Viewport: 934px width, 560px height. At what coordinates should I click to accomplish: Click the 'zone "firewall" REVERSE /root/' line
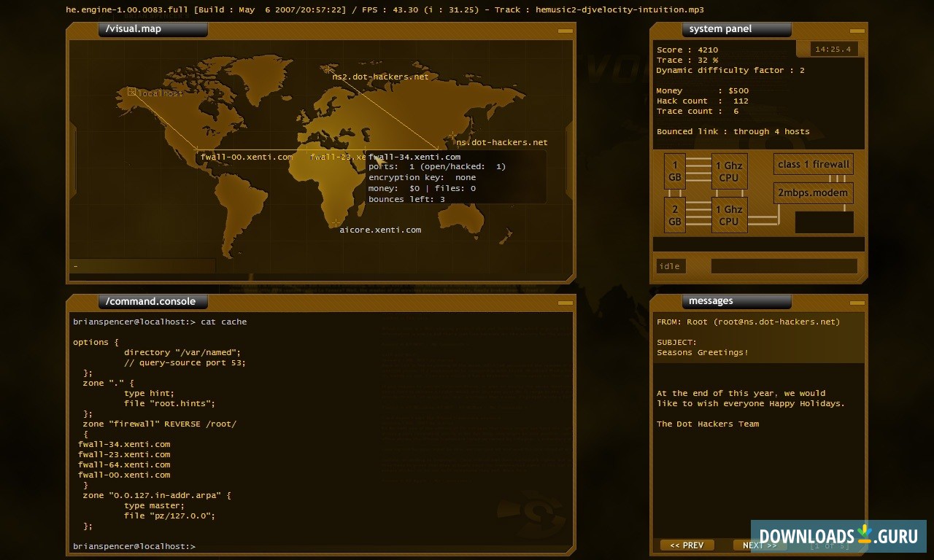click(x=160, y=424)
